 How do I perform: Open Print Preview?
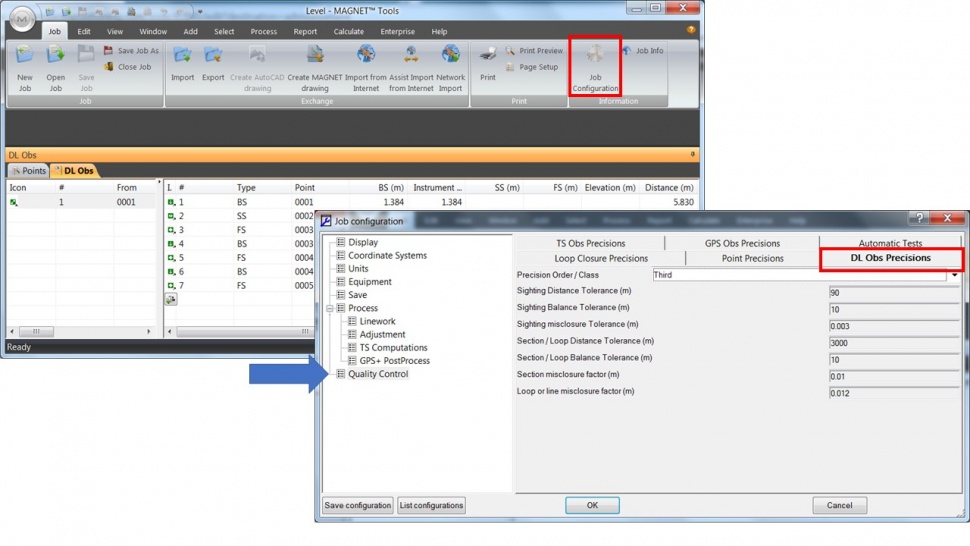[x=534, y=51]
